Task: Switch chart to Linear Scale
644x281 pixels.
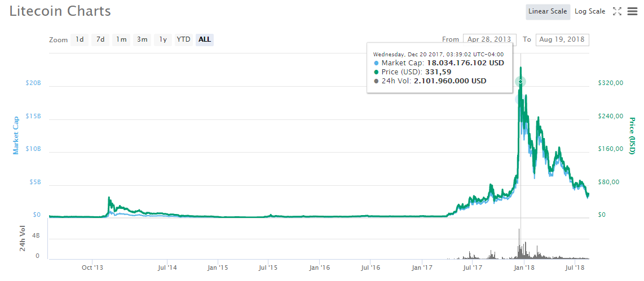Action: [x=548, y=11]
